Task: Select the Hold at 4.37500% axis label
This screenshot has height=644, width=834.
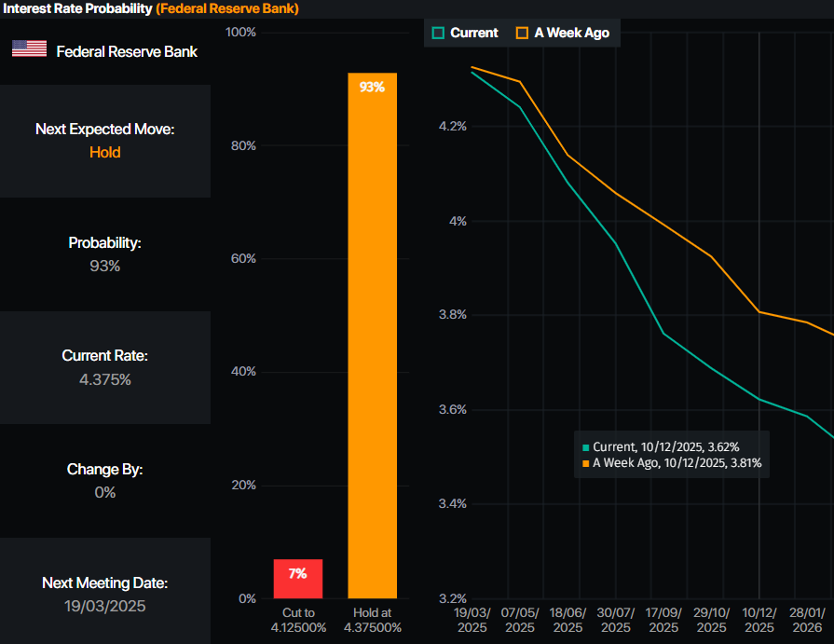Action: (x=373, y=620)
